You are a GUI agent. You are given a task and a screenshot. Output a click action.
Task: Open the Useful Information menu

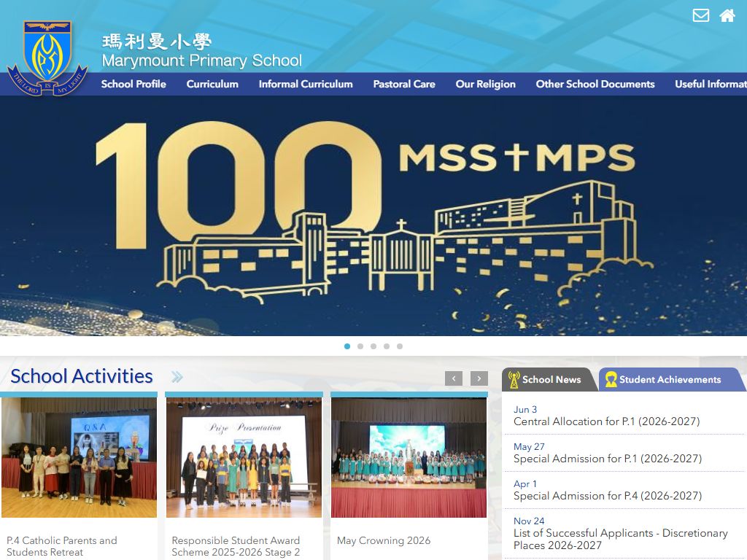tap(711, 85)
